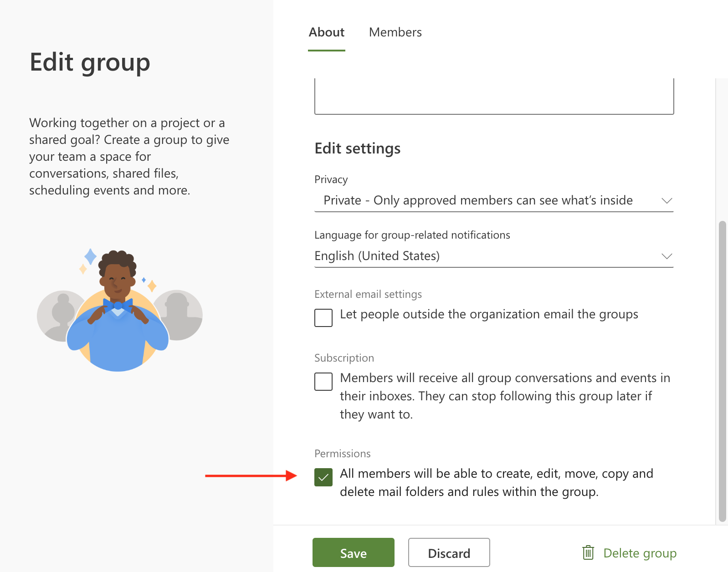Screen dimensions: 728x572
Task: Open the Privacy dropdown showing Private
Action: pyautogui.click(x=477, y=201)
